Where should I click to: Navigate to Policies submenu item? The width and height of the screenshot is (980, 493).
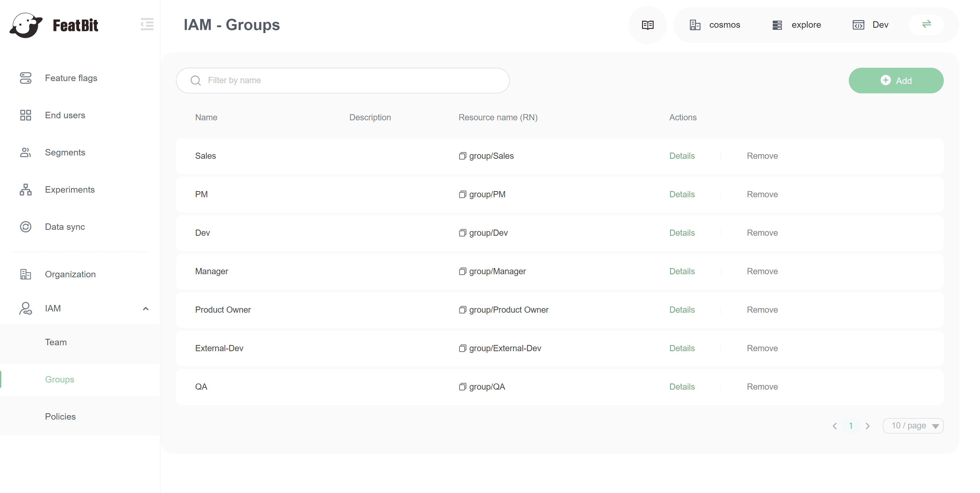[60, 417]
